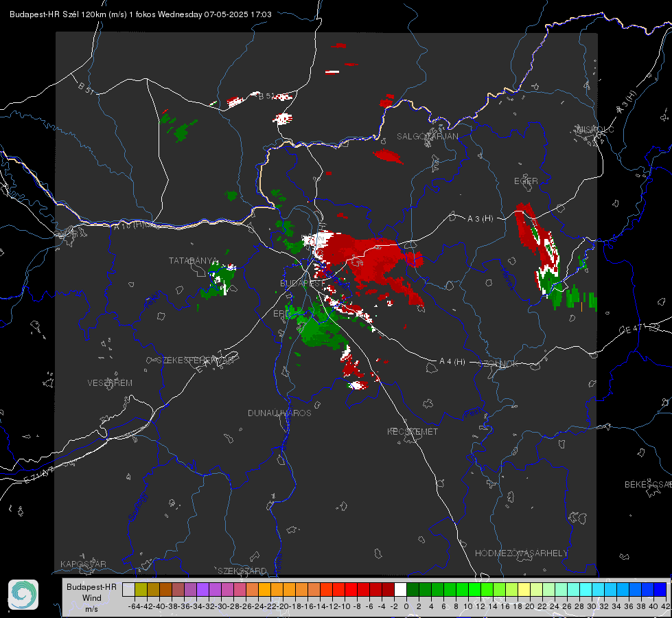Click the 0 value on the legend scale
The height and width of the screenshot is (618, 672).
coord(406,606)
